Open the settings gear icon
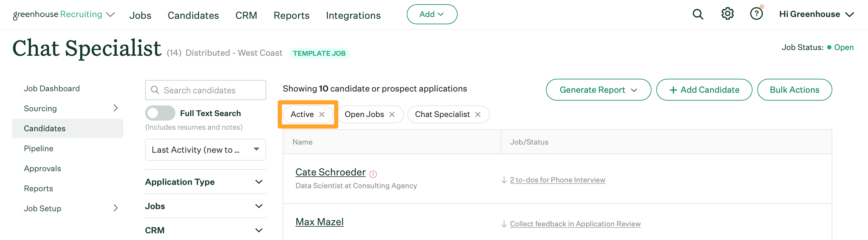 (727, 14)
